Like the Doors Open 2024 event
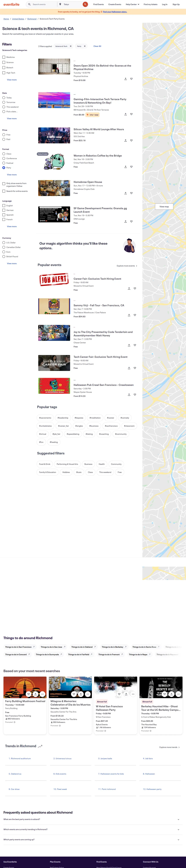Image resolution: width=186 pixels, height=868 pixels. (x=131, y=79)
